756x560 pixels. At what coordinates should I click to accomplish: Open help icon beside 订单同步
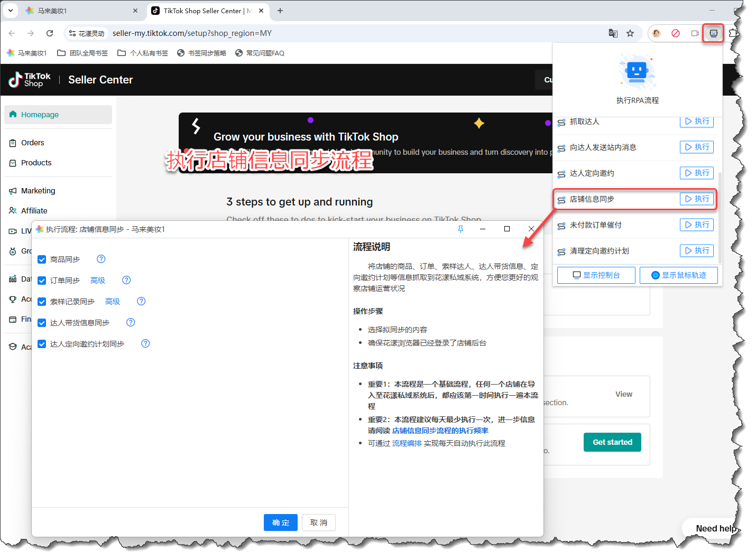(126, 280)
